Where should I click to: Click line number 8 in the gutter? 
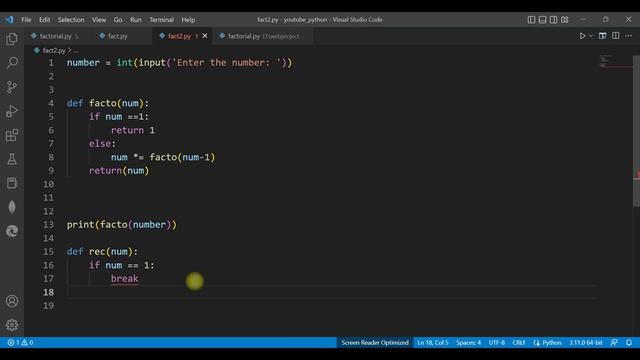[x=51, y=157]
